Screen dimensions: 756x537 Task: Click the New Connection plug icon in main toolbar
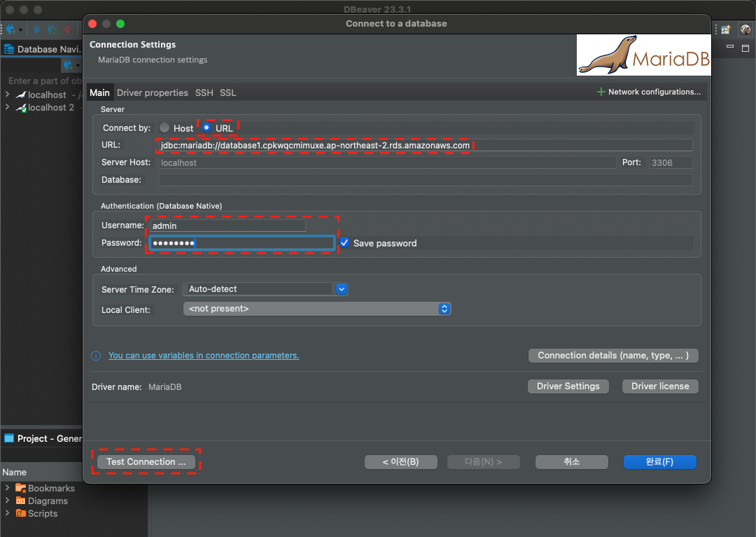point(11,29)
